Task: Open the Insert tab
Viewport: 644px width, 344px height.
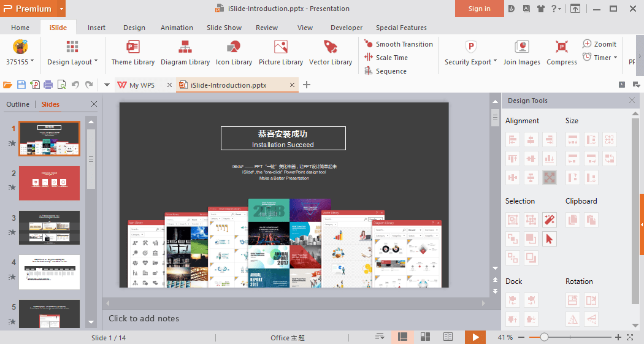Action: [96, 28]
